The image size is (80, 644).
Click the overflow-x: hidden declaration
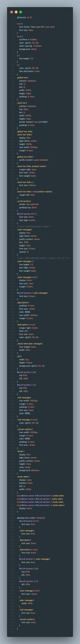[x=28, y=39]
